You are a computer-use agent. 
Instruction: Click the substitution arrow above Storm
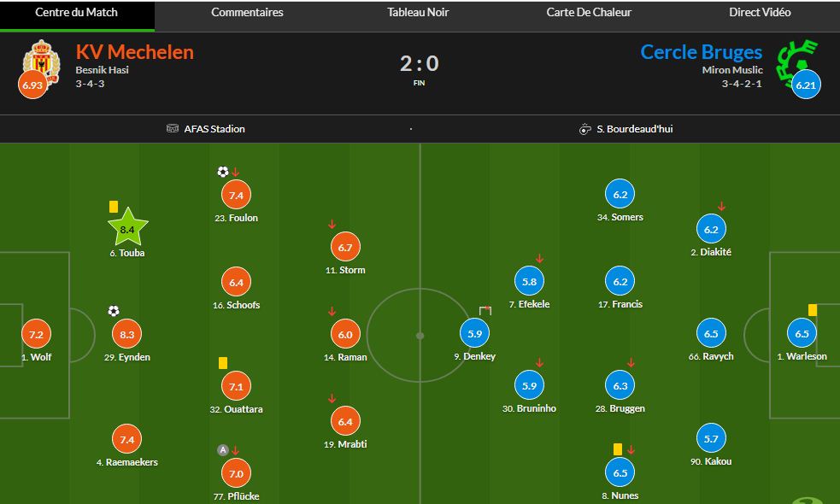332,225
